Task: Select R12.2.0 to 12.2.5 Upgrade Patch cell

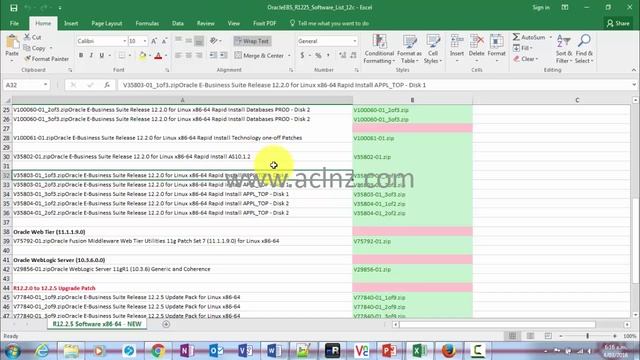Action: pyautogui.click(x=182, y=288)
